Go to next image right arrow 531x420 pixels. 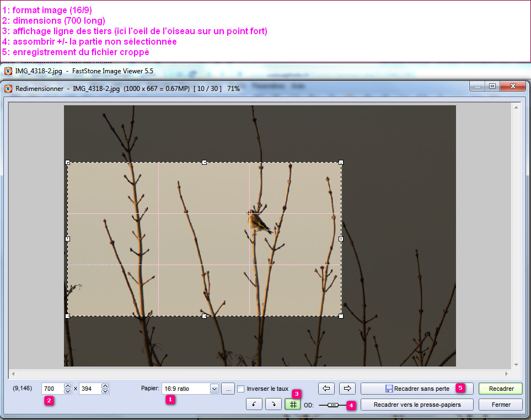point(347,389)
